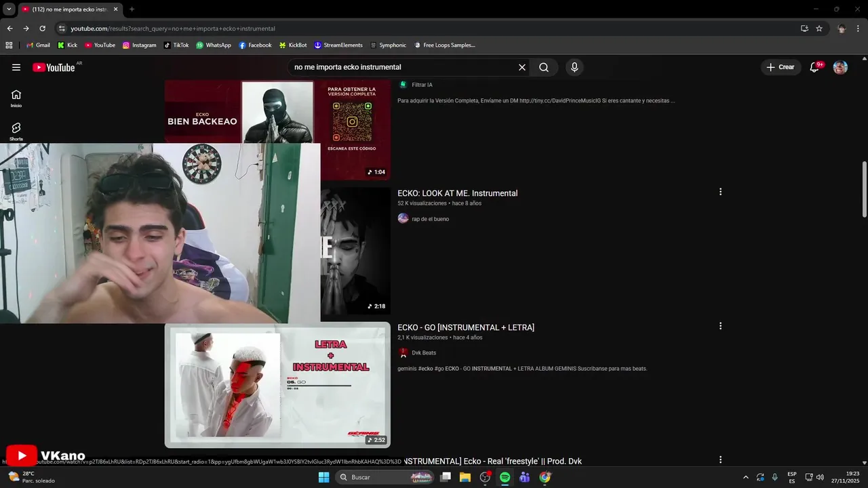Open the Chrome three-dot menu
The height and width of the screenshot is (488, 868).
(859, 28)
